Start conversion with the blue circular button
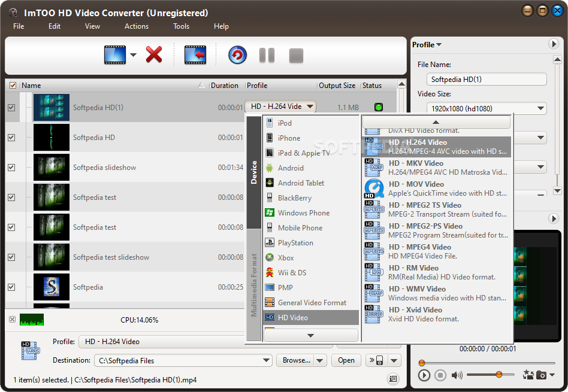 [x=237, y=55]
